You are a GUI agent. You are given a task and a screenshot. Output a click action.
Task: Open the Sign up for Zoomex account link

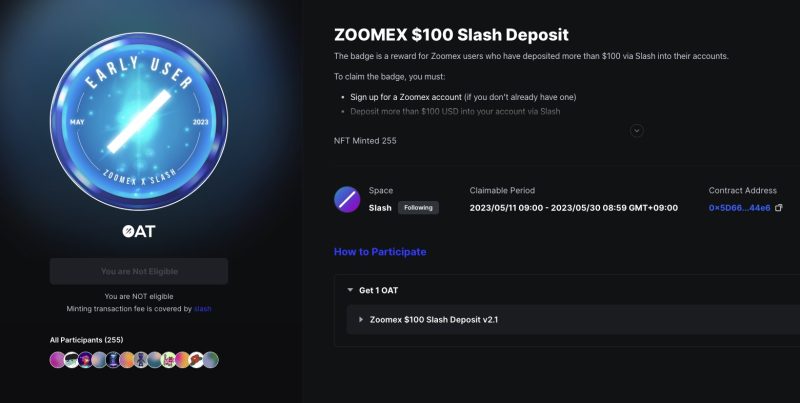[x=407, y=97]
